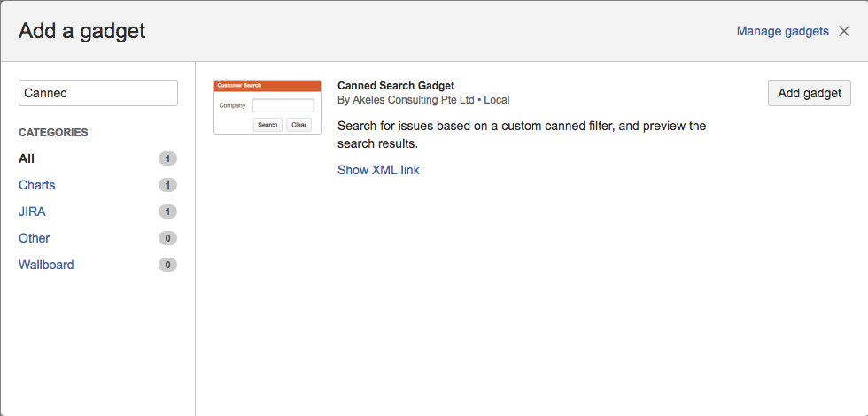Viewport: 868px width, 416px height.
Task: Click the search field containing "Canned"
Action: click(98, 93)
